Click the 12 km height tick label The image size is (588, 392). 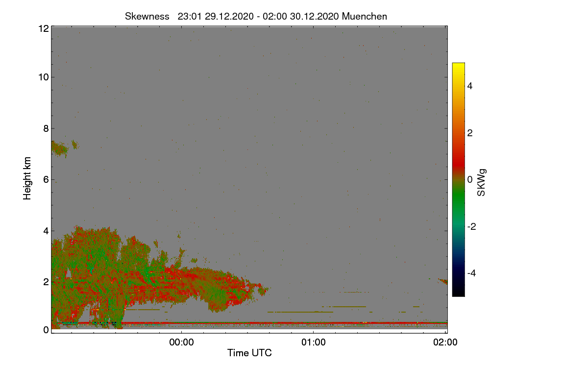point(43,28)
